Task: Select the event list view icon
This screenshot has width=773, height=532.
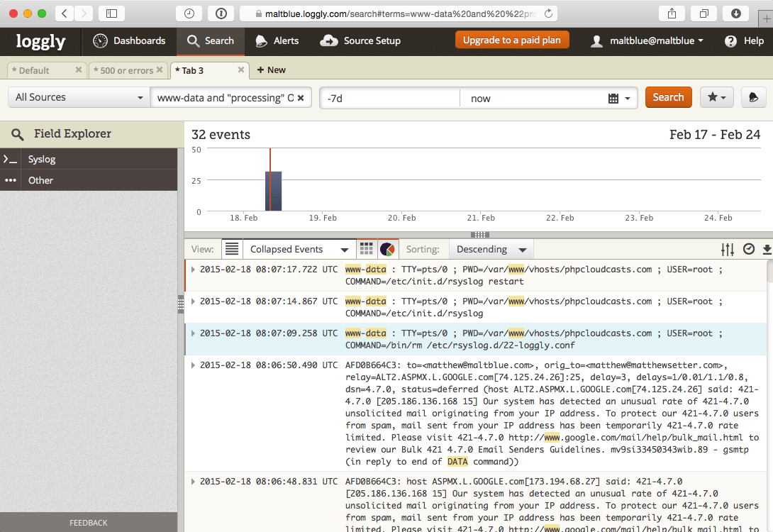Action: click(232, 249)
